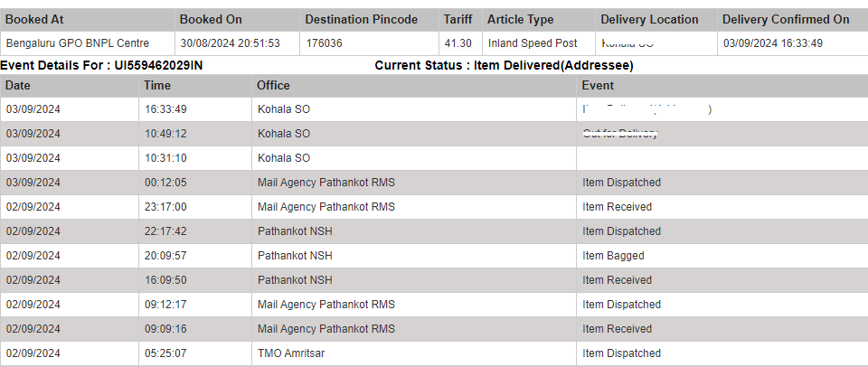Select the Tariff value 41.30
The height and width of the screenshot is (367, 868).
coord(460,43)
